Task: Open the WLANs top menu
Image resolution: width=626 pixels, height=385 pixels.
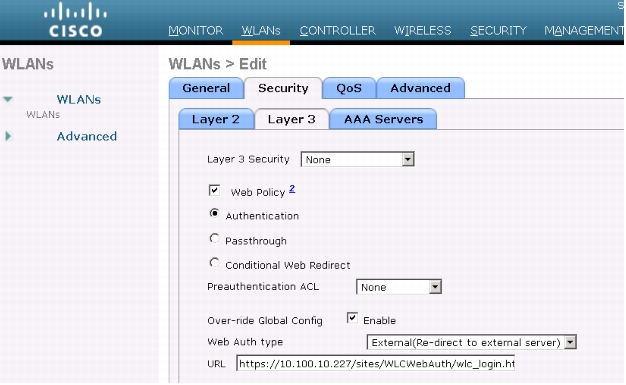Action: click(261, 30)
